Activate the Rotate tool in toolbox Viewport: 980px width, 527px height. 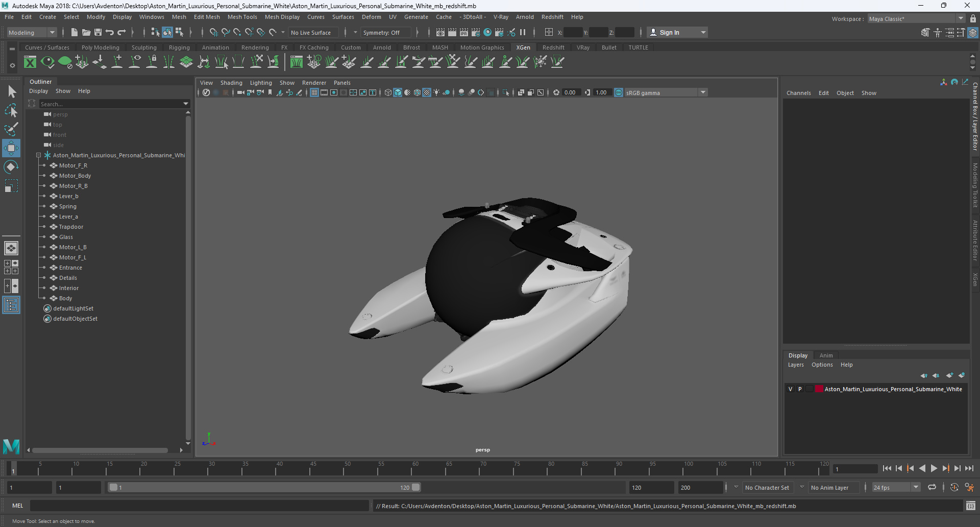point(11,167)
